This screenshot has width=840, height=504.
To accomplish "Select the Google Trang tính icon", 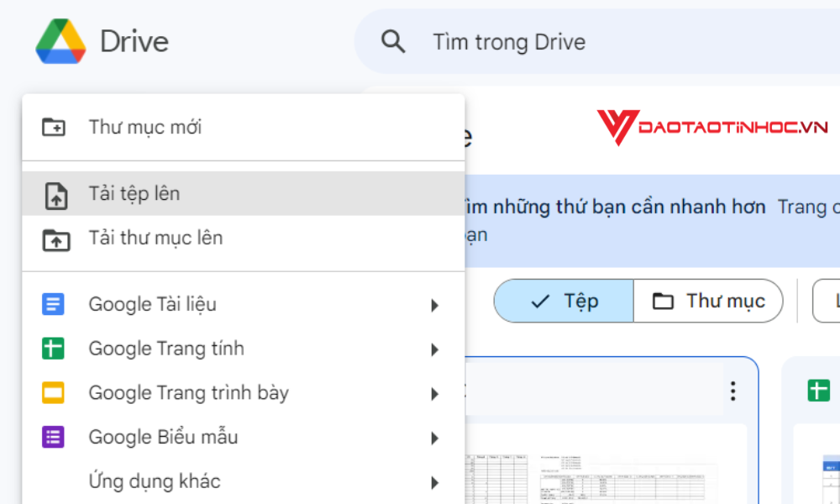I will click(x=52, y=348).
